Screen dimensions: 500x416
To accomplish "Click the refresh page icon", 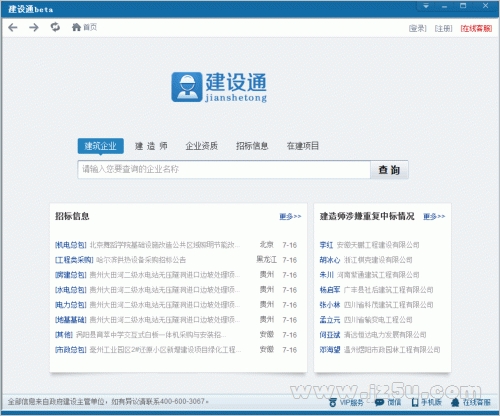I will [55, 27].
